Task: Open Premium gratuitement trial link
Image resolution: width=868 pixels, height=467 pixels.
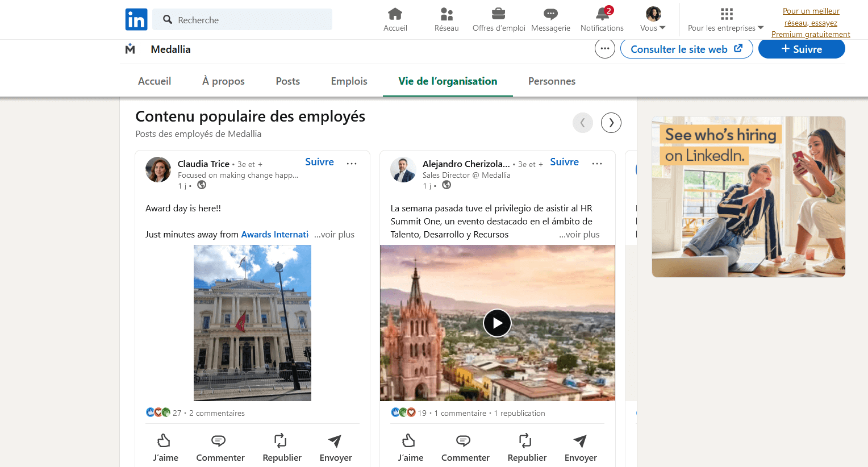Action: [811, 23]
